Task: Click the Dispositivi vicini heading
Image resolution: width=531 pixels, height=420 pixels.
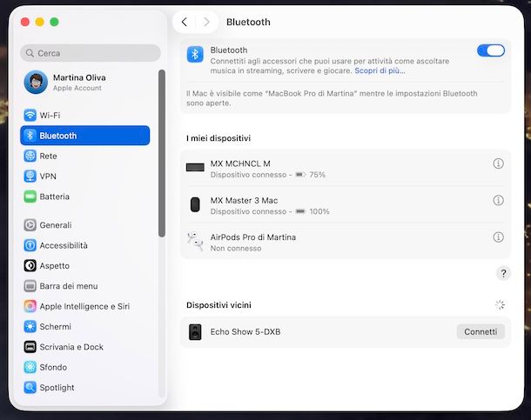Action: [218, 305]
